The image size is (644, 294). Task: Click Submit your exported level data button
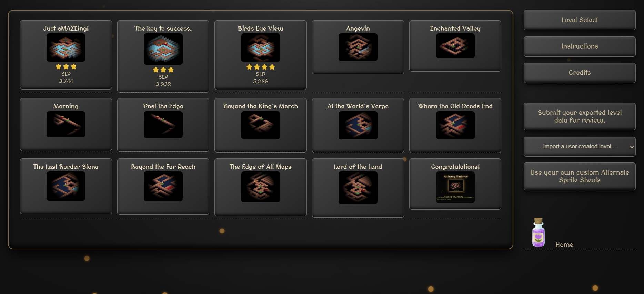pyautogui.click(x=580, y=116)
